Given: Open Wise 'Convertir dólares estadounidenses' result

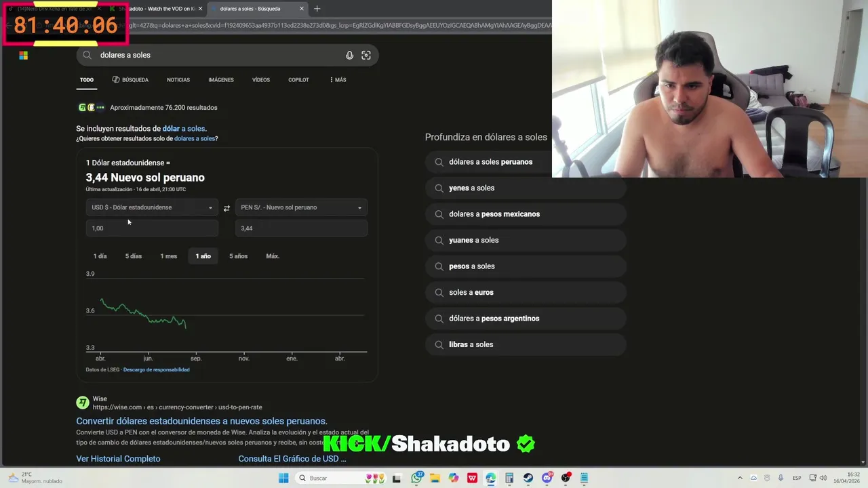Looking at the screenshot, I should (x=201, y=422).
